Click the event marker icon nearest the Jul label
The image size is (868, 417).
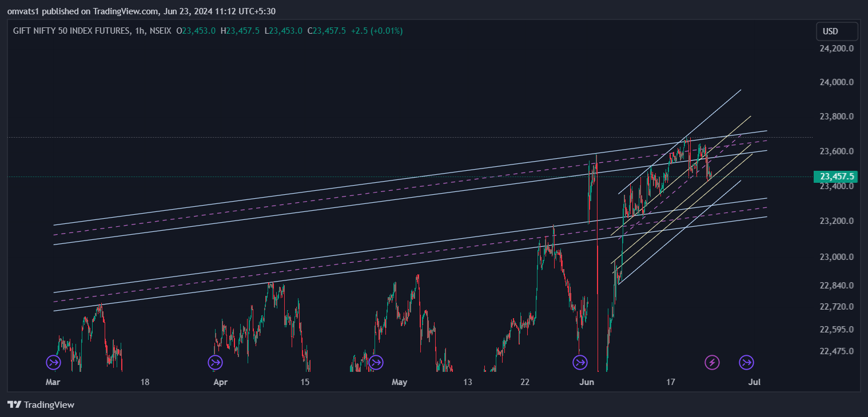746,362
